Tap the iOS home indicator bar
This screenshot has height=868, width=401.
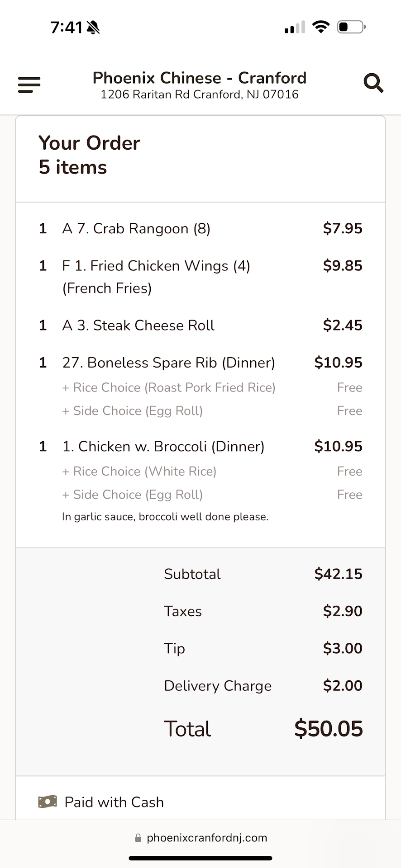tap(200, 858)
